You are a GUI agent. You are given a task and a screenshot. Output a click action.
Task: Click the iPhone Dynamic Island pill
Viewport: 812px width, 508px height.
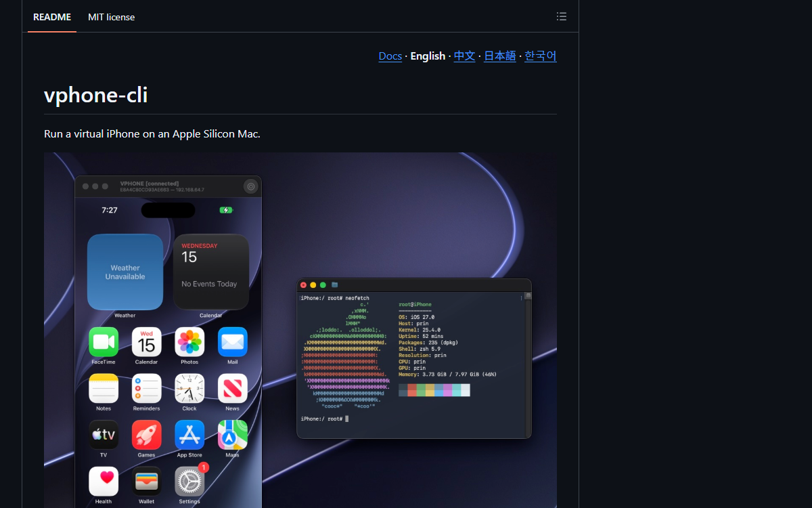(168, 210)
